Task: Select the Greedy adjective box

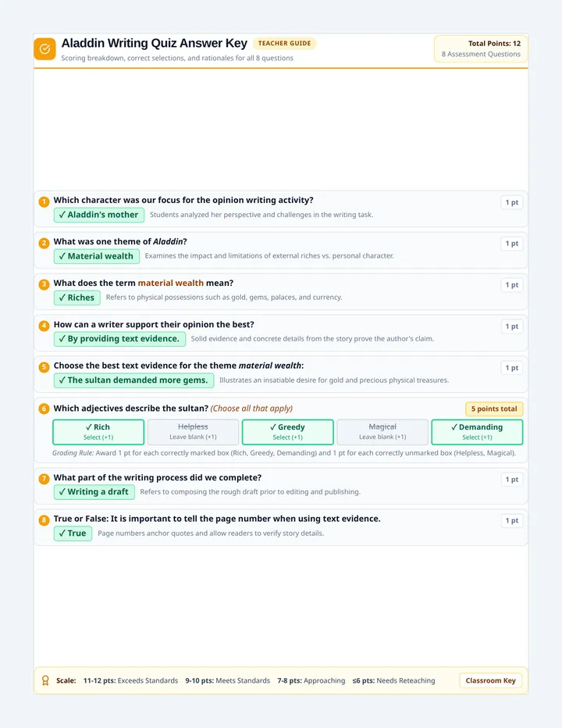Action: click(x=288, y=432)
